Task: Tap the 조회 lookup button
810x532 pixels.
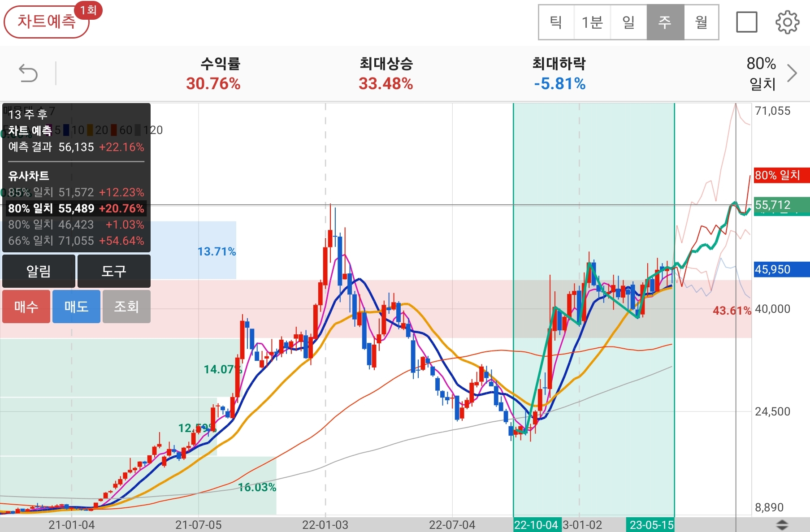Action: coord(126,307)
